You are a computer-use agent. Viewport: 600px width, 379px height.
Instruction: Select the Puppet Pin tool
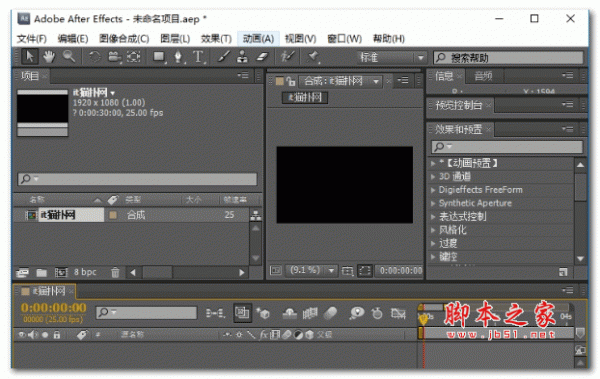(313, 57)
